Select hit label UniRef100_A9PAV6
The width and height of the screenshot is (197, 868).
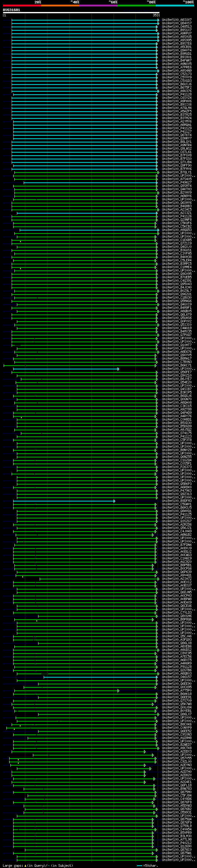(x=177, y=101)
